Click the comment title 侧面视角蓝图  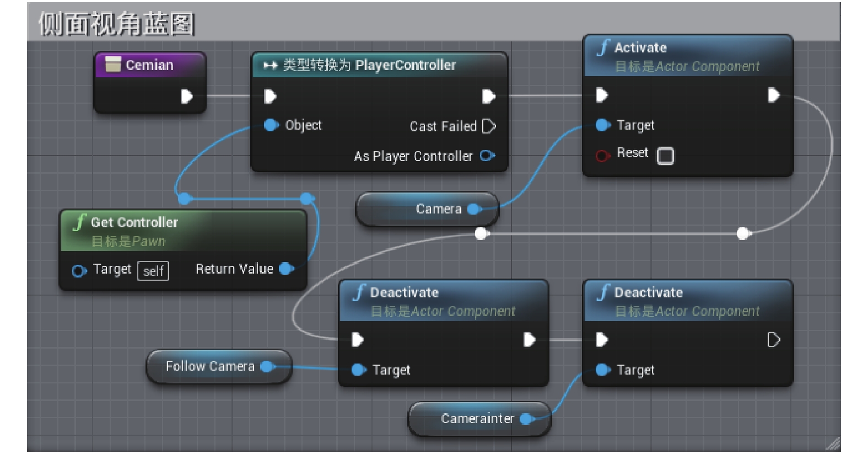pos(116,24)
